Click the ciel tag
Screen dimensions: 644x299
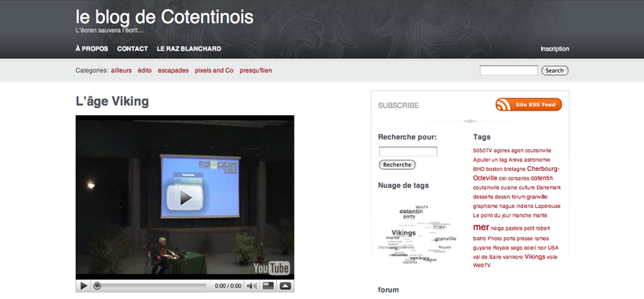pos(502,178)
